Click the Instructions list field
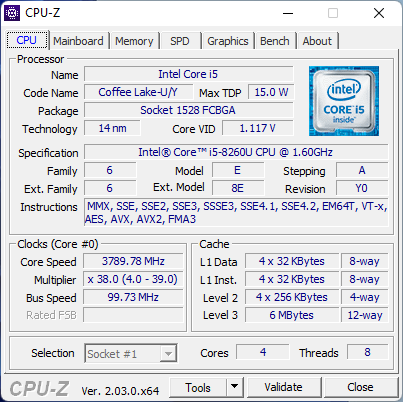The height and width of the screenshot is (402, 403). tap(236, 213)
